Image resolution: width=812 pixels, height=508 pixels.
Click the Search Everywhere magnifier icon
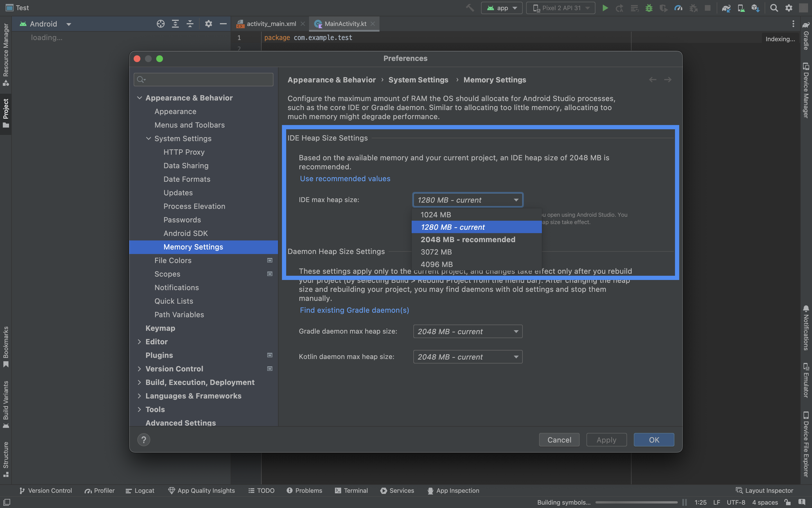[774, 8]
